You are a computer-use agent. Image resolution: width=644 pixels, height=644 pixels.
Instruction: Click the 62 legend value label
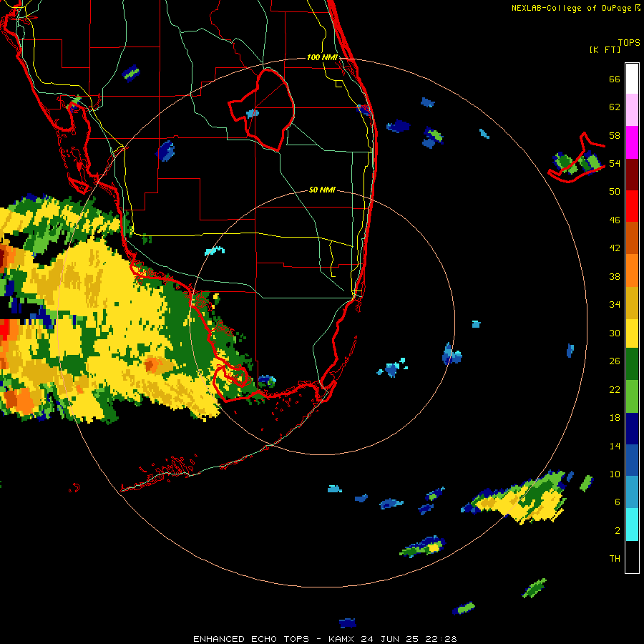click(x=615, y=107)
